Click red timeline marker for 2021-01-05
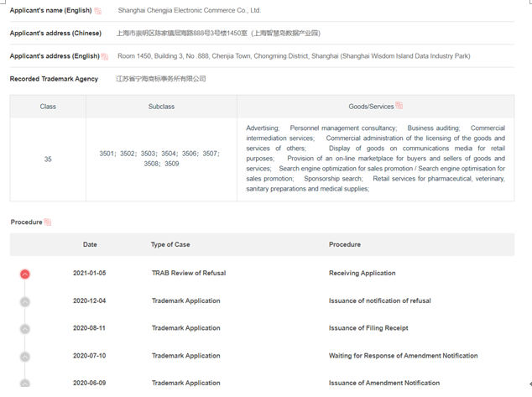 pos(25,274)
